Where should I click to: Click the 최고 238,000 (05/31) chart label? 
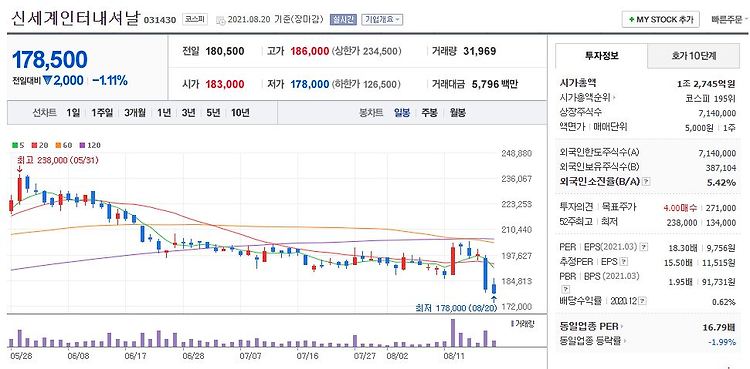click(57, 160)
